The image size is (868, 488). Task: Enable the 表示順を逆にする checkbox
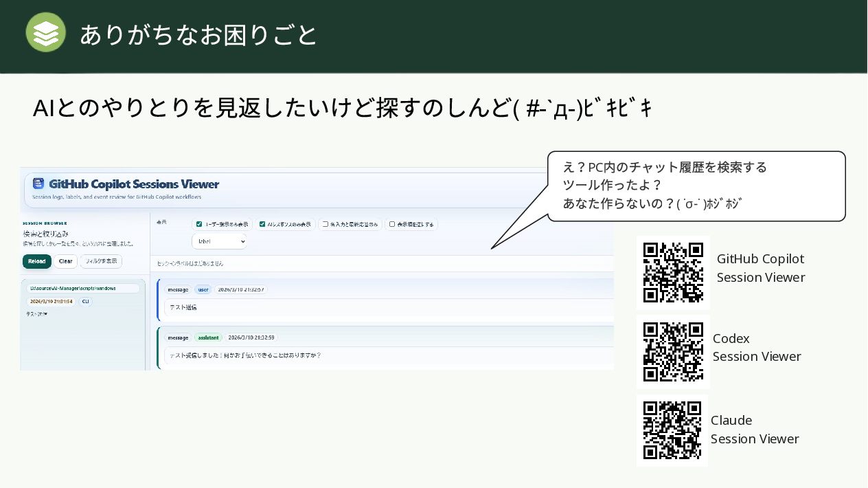pyautogui.click(x=392, y=224)
